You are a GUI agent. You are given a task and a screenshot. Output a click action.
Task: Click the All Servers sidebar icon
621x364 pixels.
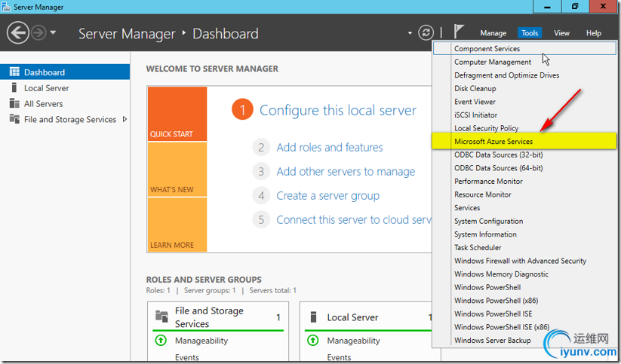14,103
